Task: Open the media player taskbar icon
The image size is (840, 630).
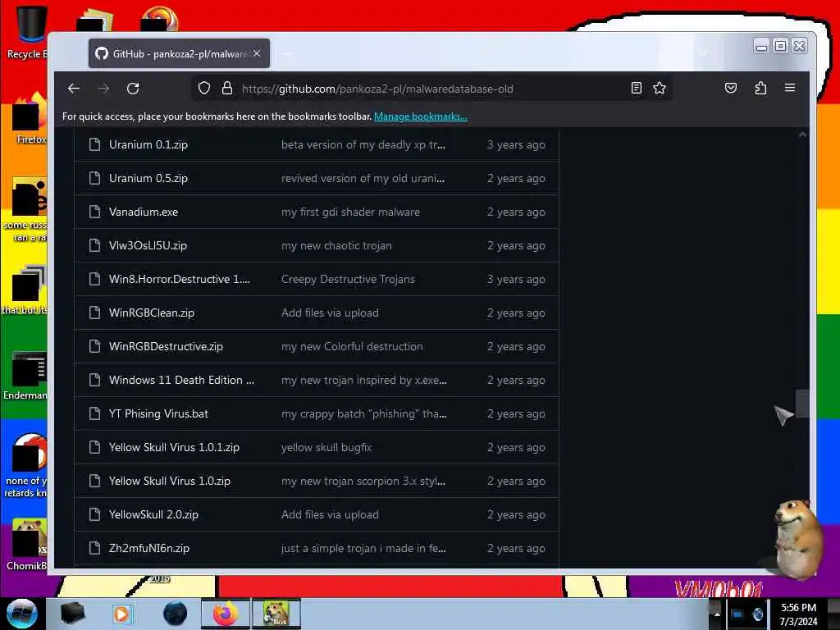Action: (x=121, y=614)
